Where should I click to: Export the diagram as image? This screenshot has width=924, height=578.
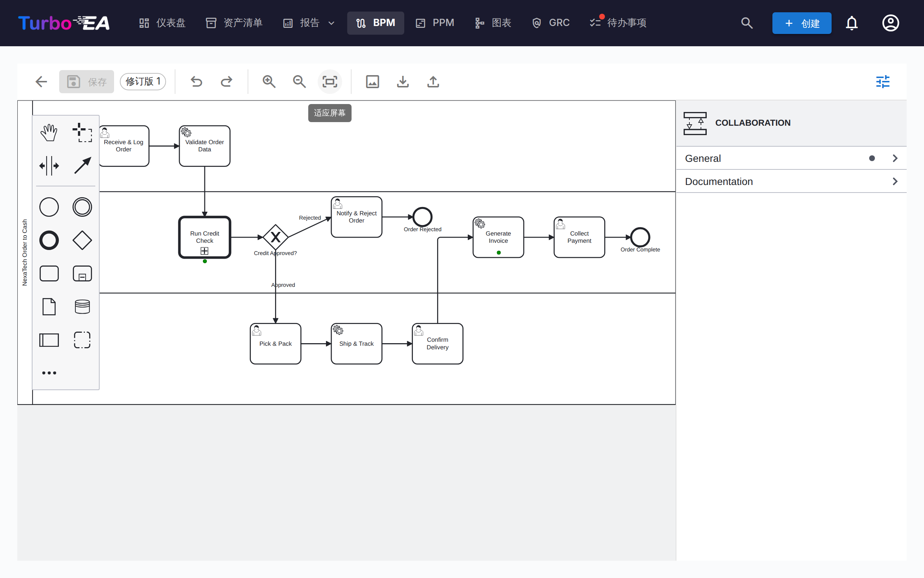[372, 82]
